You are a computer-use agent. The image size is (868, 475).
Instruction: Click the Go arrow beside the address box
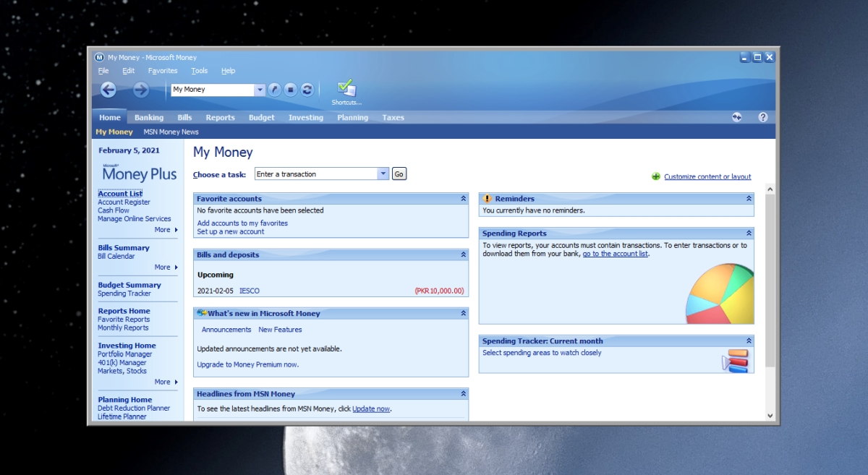(x=274, y=90)
